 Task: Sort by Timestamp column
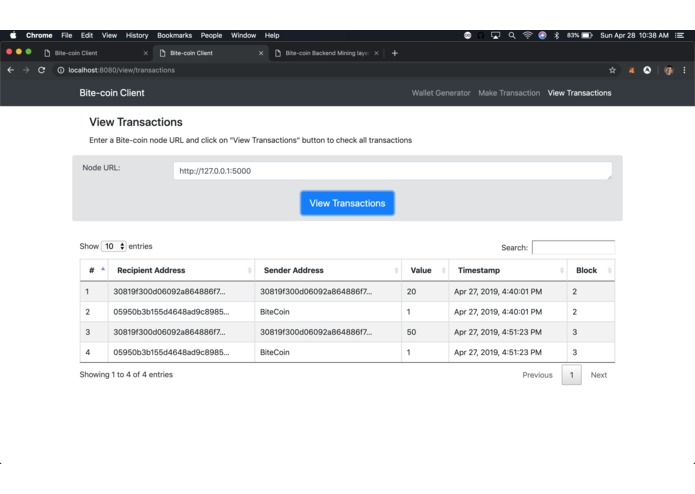click(508, 270)
